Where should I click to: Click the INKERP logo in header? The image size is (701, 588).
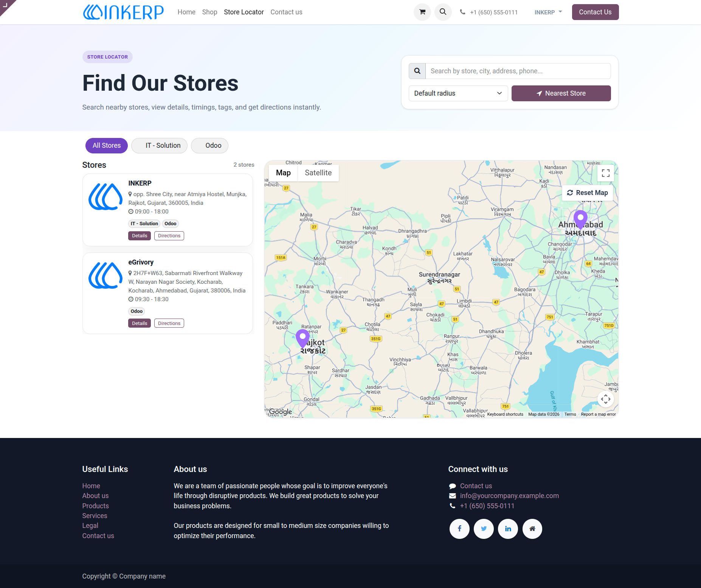123,12
